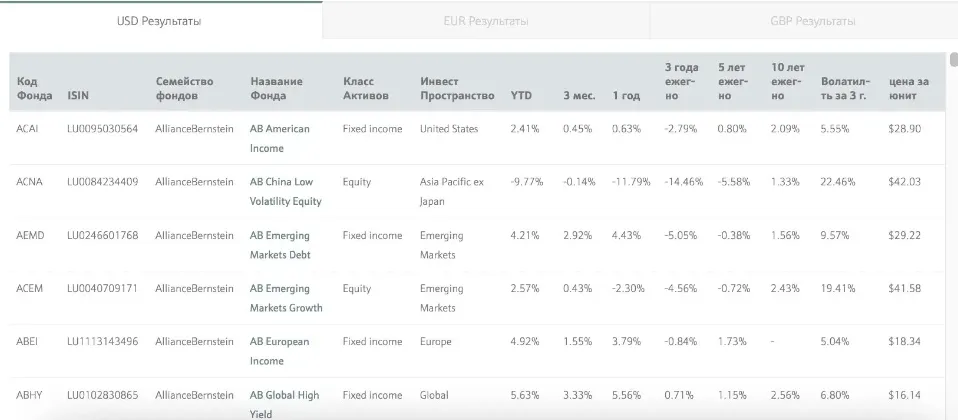Sort by the YTD column header
The image size is (958, 420).
[521, 96]
